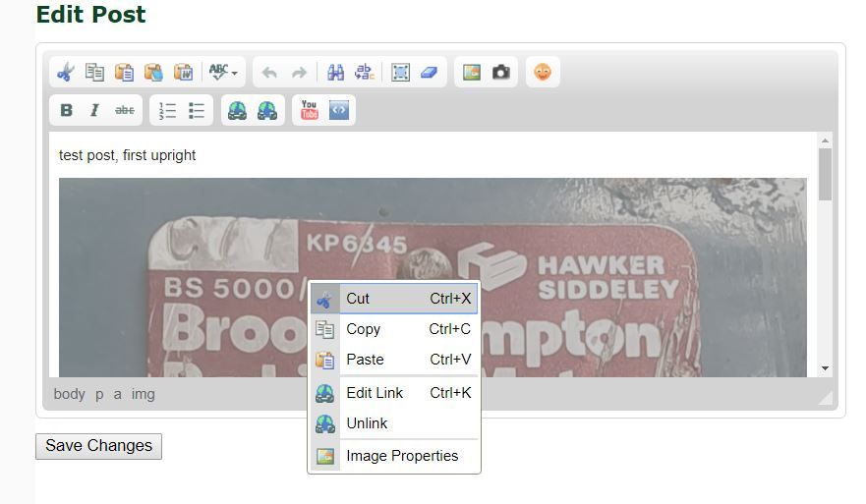Choose Cut from the context menu
The image size is (866, 504).
[394, 299]
